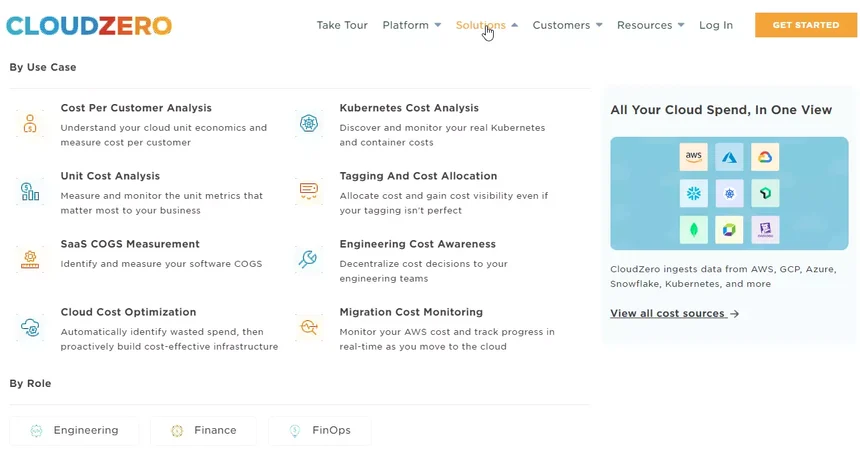Select the Finance role button
The width and height of the screenshot is (860, 453).
[203, 431]
